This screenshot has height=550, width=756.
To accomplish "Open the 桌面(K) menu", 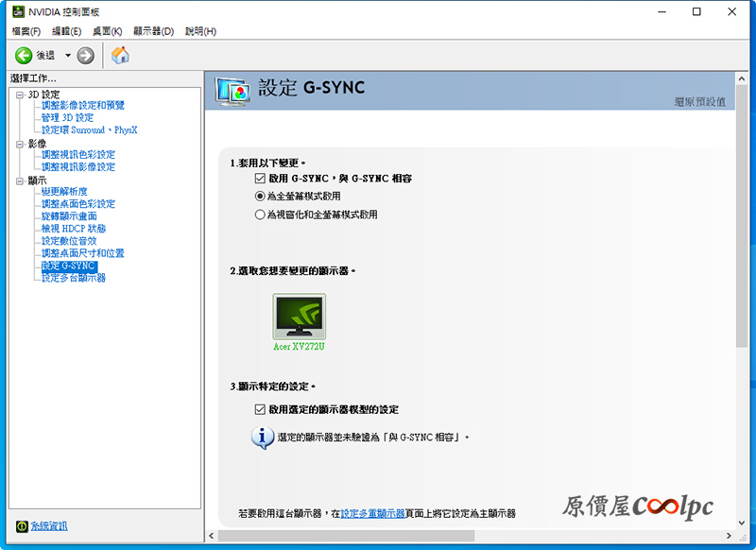I will pos(107,31).
